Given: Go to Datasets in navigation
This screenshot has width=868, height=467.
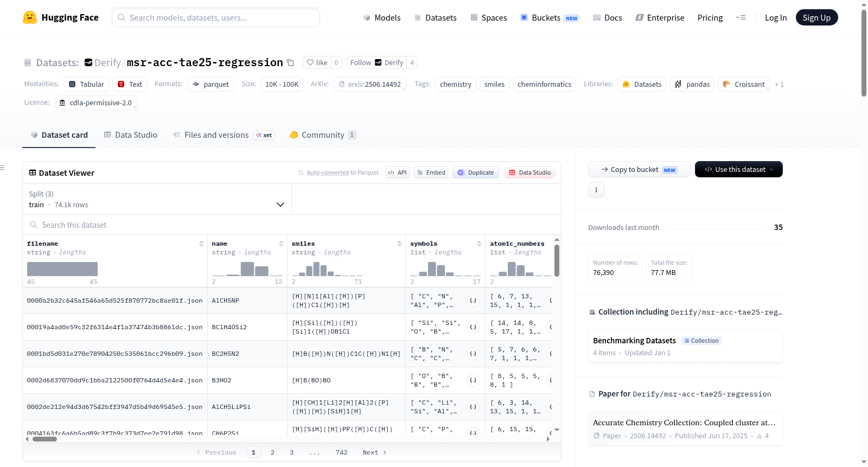Looking at the screenshot, I should [x=435, y=17].
